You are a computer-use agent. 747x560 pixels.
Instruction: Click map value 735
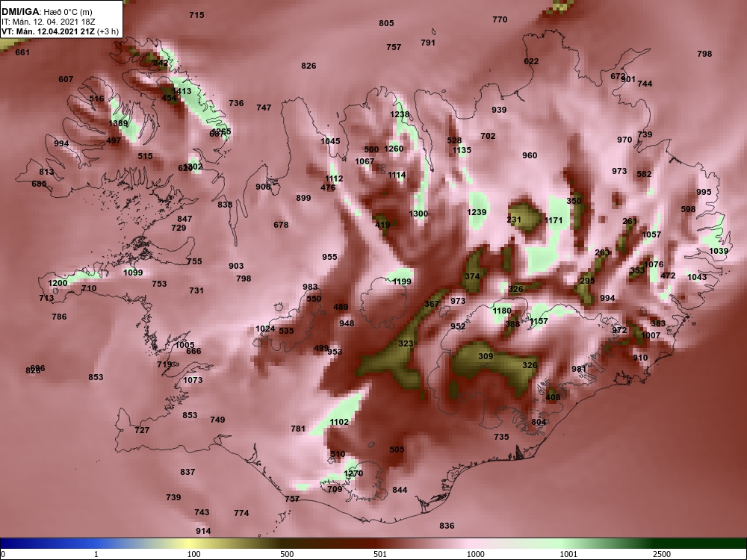tap(502, 437)
